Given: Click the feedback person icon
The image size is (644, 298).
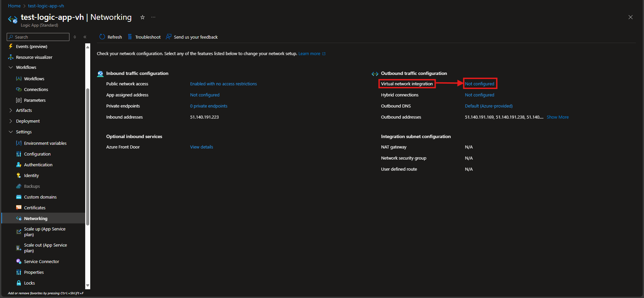Looking at the screenshot, I should pyautogui.click(x=168, y=37).
